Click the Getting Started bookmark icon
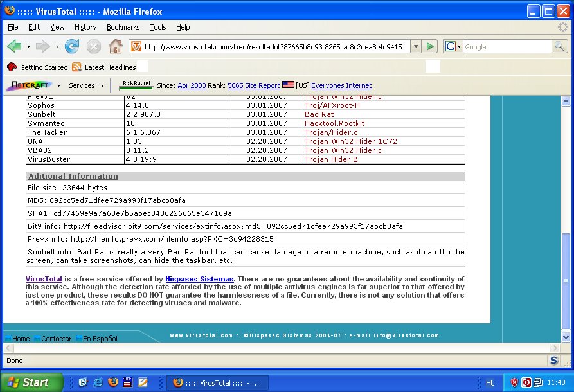This screenshot has height=392, width=574. [x=12, y=67]
